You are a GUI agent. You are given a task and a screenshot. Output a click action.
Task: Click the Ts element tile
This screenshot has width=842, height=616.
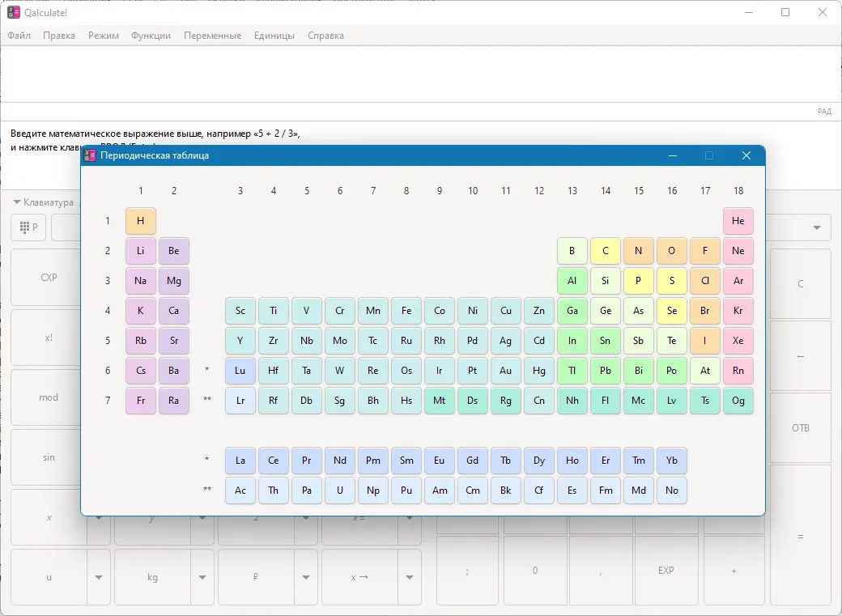pos(705,401)
